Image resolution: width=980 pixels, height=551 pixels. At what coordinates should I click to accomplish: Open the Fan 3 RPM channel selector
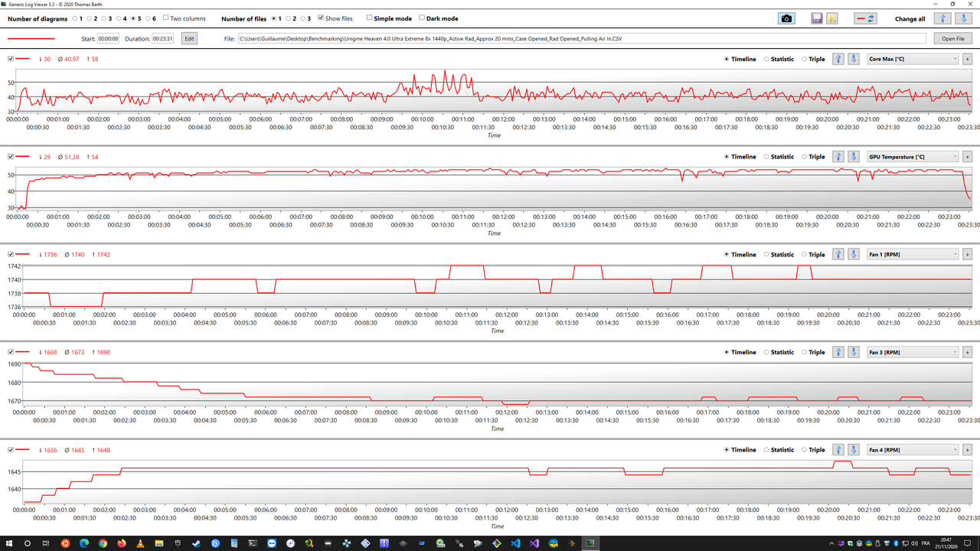click(x=954, y=352)
